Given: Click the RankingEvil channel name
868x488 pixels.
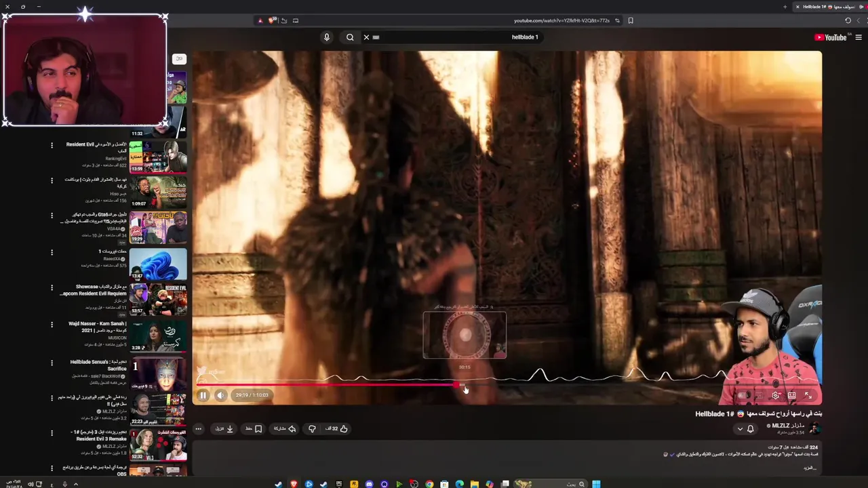Looking at the screenshot, I should click(x=116, y=159).
